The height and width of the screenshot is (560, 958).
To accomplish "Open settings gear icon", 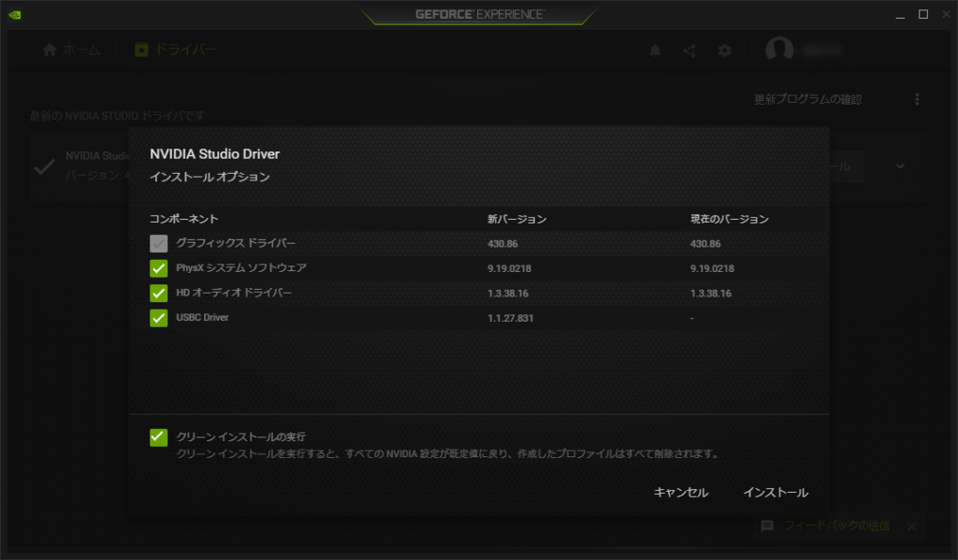I will point(725,50).
